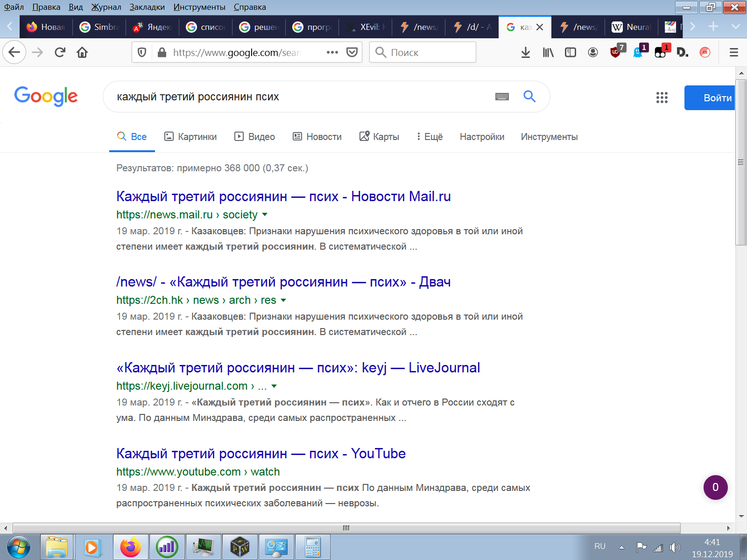This screenshot has width=747, height=560.
Task: Open the Закладки menu
Action: pyautogui.click(x=147, y=7)
